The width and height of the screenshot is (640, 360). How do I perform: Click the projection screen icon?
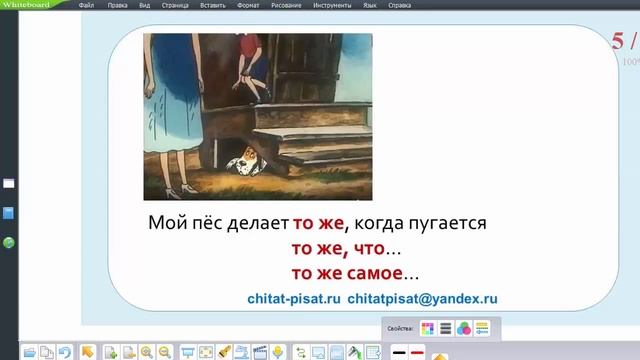click(188, 352)
